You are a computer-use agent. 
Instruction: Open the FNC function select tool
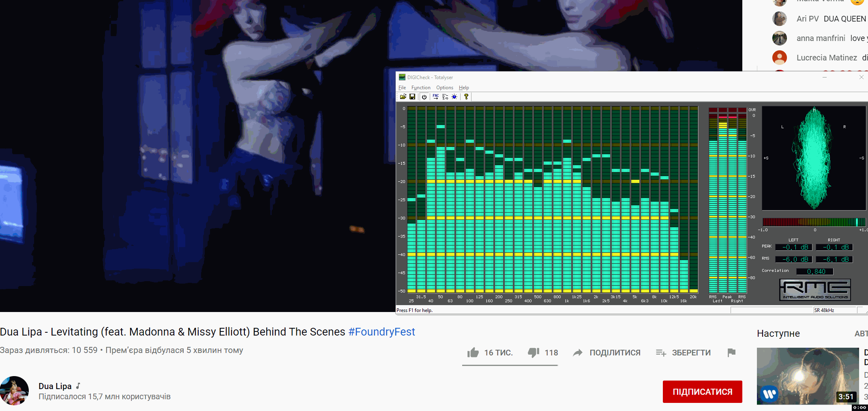pos(435,97)
